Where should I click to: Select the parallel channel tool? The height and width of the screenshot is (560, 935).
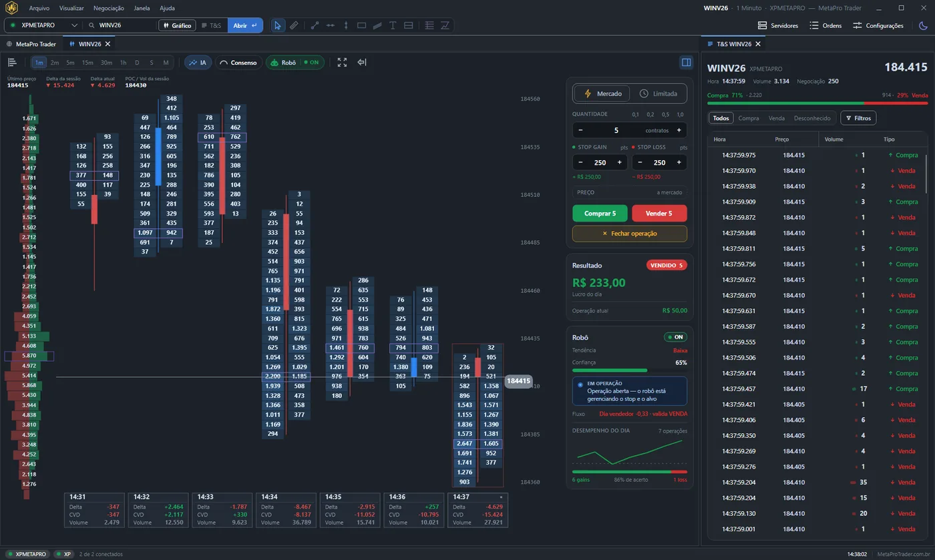377,25
